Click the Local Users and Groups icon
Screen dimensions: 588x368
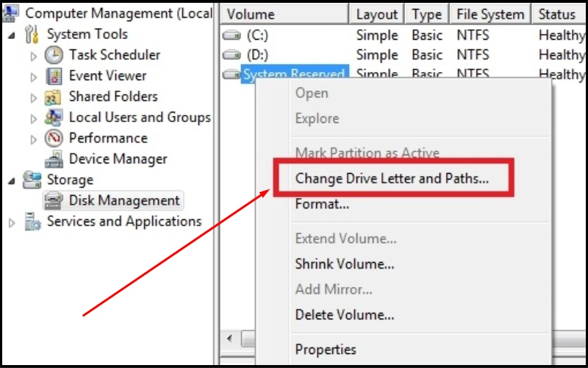click(54, 118)
